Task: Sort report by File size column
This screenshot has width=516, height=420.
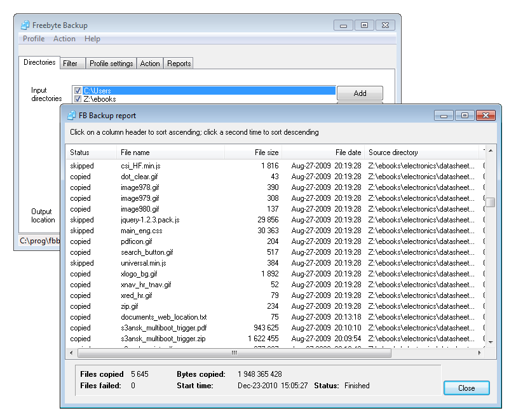Action: click(x=253, y=152)
